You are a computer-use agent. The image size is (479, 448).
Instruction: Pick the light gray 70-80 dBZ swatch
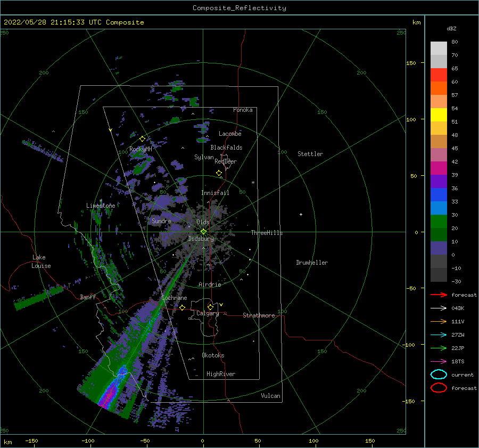pos(439,48)
